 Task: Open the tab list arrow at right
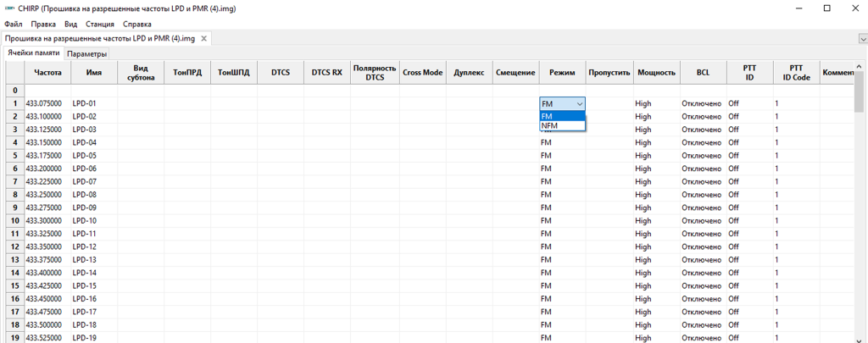pyautogui.click(x=861, y=39)
